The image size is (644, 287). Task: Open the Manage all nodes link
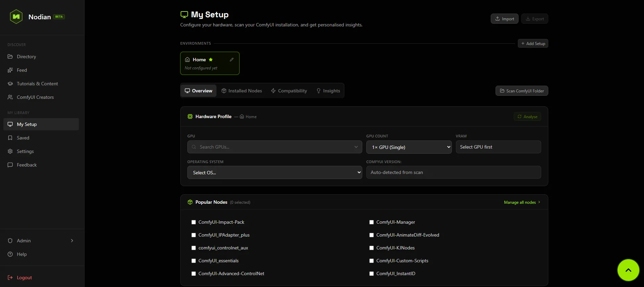coord(522,202)
